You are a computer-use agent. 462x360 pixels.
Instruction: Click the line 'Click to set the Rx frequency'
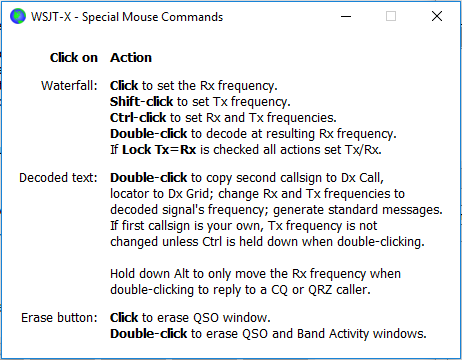click(194, 86)
